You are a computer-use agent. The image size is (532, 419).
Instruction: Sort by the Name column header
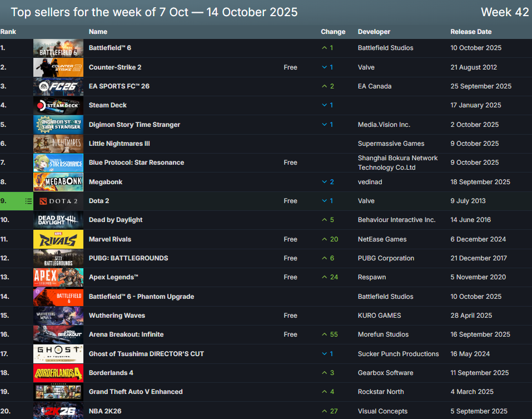point(98,32)
